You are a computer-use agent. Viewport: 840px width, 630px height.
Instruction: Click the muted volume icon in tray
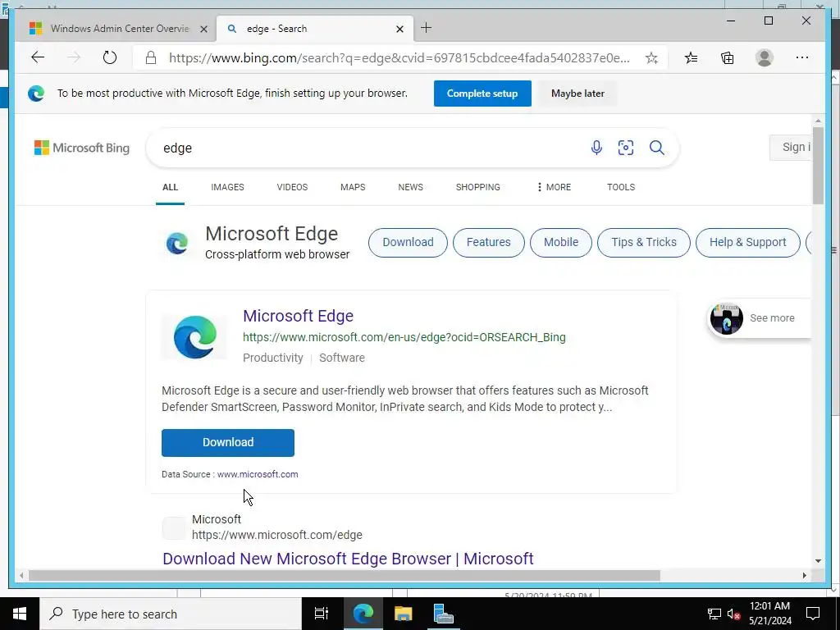[x=734, y=614]
